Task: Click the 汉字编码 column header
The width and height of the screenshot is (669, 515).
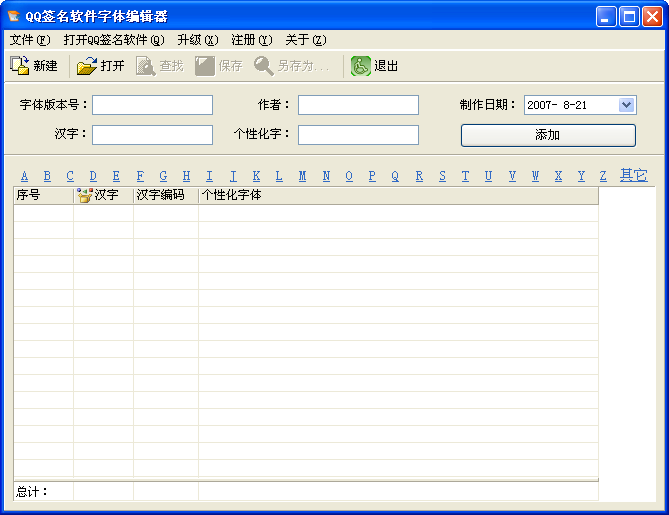Action: coord(166,195)
